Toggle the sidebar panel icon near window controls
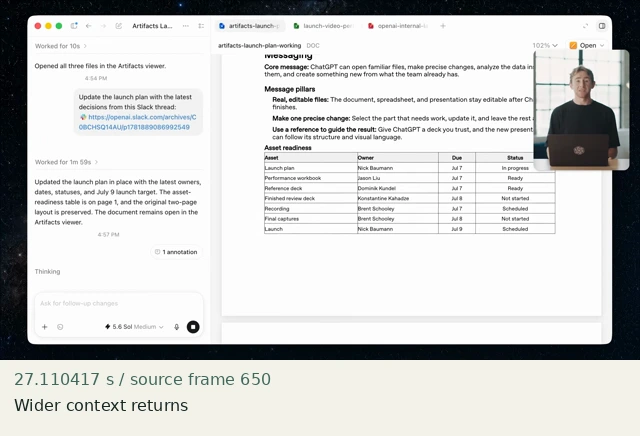 (74, 26)
